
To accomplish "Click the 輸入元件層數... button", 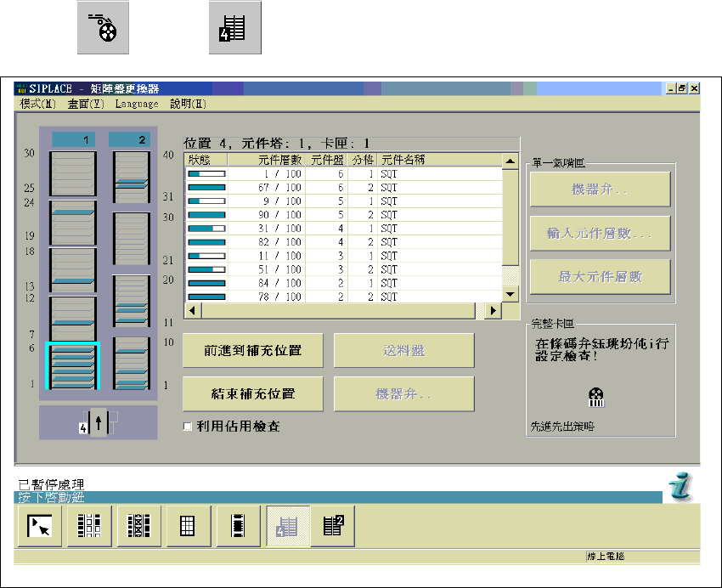I will 600,234.
